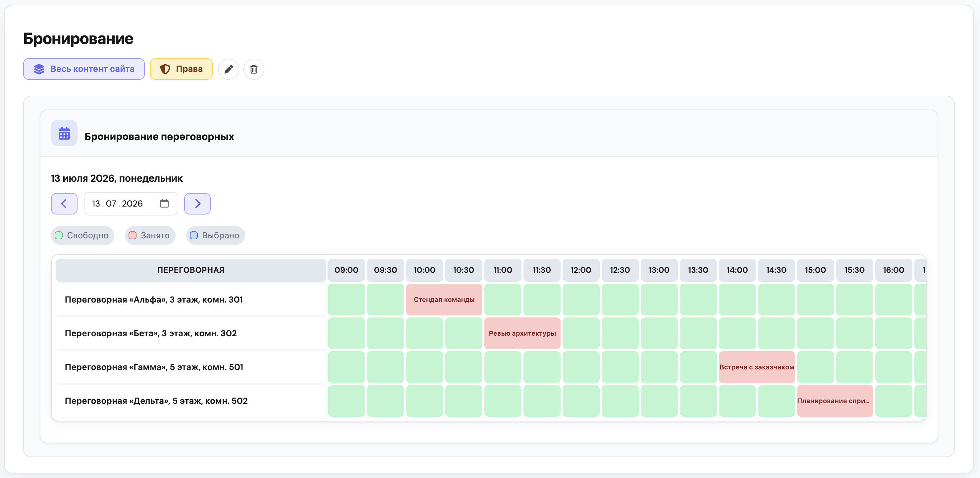Click row 'Переговорная «Бета», 3 этаж, комн. 302'
The height and width of the screenshot is (478, 980).
coord(191,333)
